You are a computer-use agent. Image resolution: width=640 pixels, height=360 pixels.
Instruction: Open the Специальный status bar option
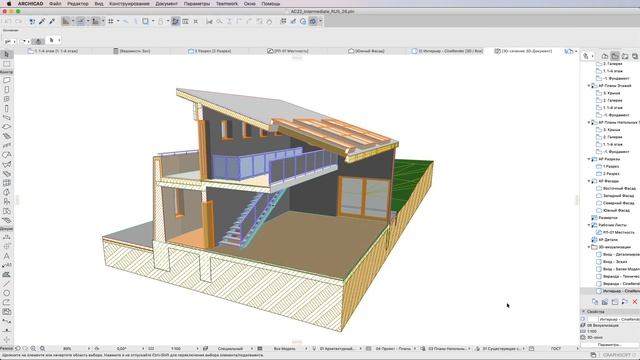click(230, 349)
